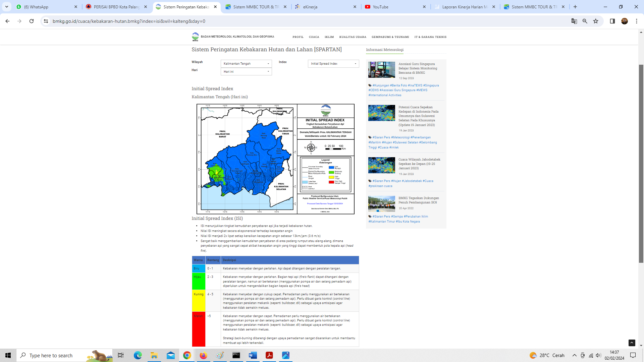Open article Potensi Cuaca Sepekan Kedepan
Screen dimensions: 644x362
click(419, 116)
